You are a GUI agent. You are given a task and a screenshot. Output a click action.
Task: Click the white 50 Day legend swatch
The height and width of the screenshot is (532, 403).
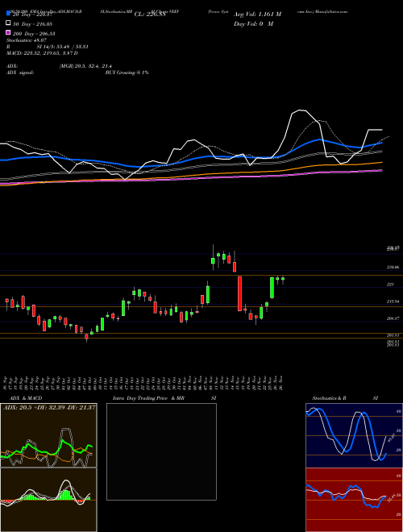coord(8,23)
